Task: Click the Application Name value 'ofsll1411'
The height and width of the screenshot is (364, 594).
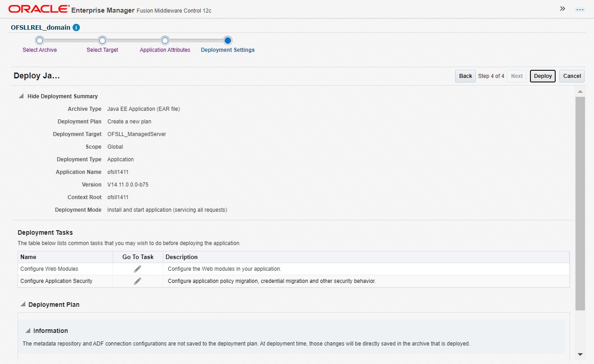Action: (118, 172)
